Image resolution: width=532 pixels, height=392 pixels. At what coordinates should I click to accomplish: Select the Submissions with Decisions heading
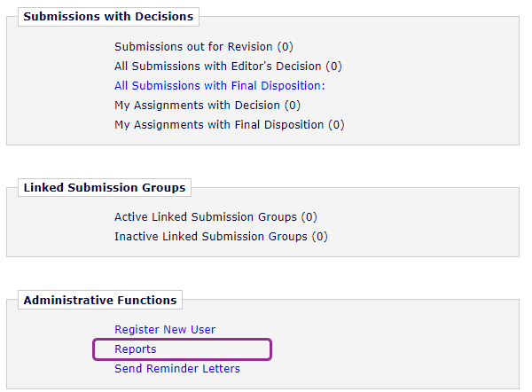[x=108, y=16]
